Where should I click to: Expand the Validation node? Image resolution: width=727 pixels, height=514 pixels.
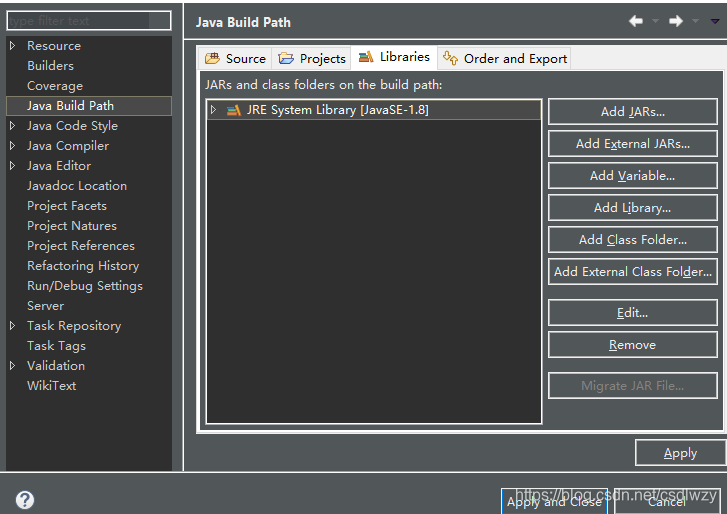pyautogui.click(x=13, y=365)
